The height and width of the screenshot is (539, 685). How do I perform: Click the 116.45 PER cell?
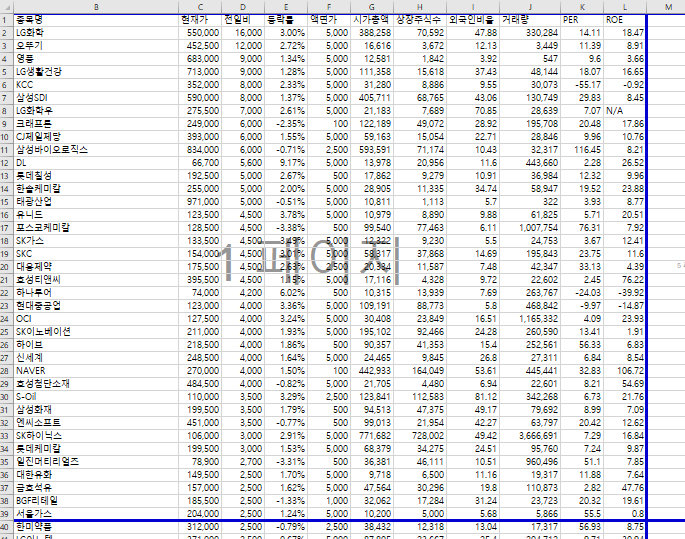pyautogui.click(x=582, y=150)
